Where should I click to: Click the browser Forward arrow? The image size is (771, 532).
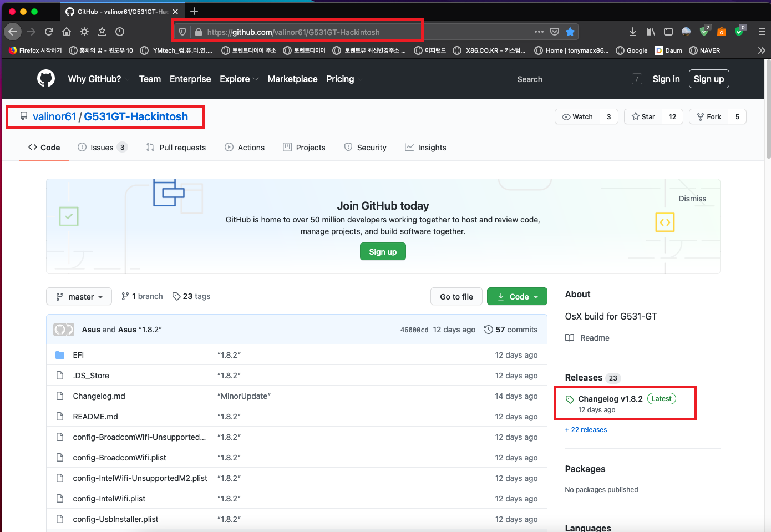click(x=31, y=32)
